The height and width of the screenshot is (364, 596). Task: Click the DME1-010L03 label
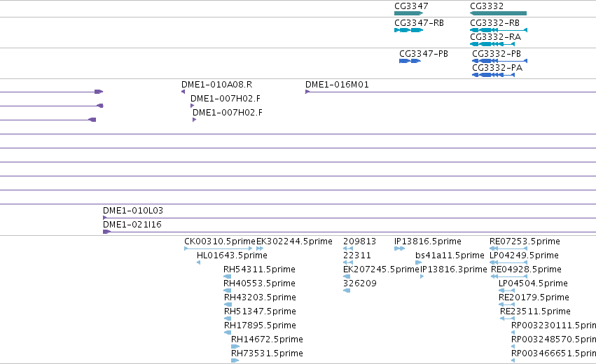pyautogui.click(x=133, y=211)
